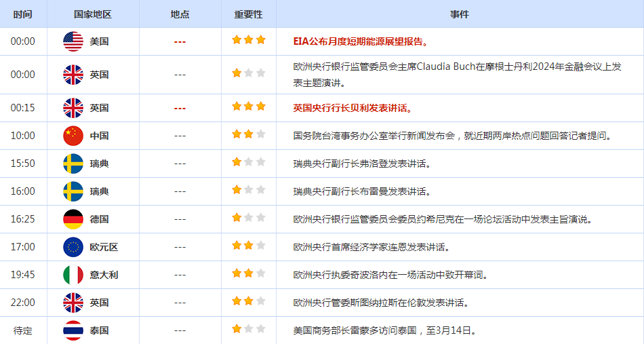Click the US flag in the 00:00 EIA row
This screenshot has height=344, width=644.
pos(73,41)
